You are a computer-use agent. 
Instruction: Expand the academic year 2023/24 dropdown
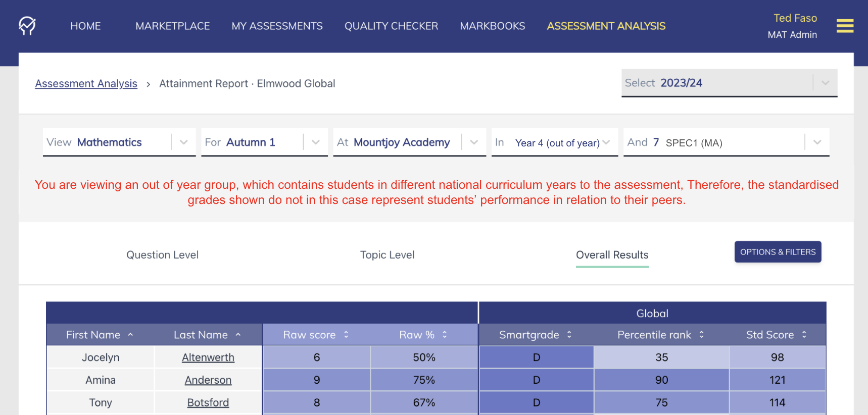tap(729, 83)
